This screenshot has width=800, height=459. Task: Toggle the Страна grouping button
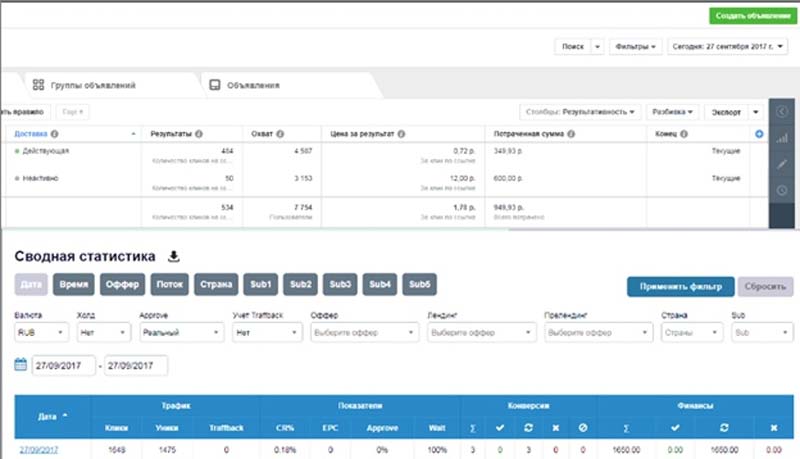click(216, 285)
